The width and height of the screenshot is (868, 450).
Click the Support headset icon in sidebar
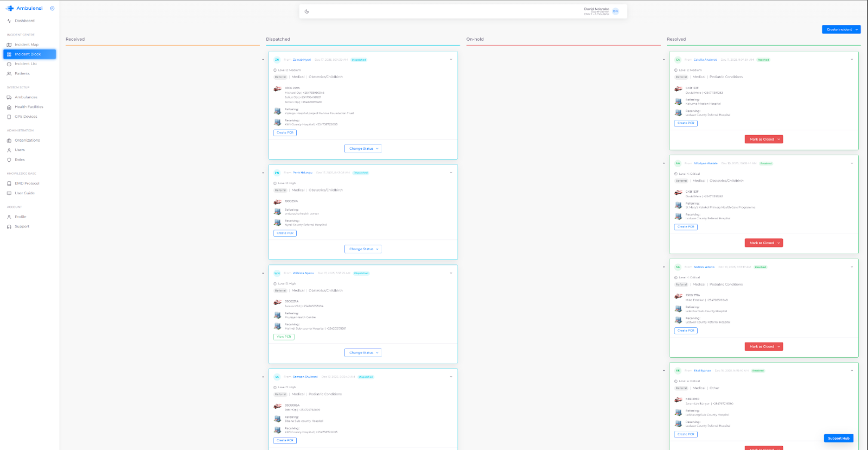pos(9,227)
